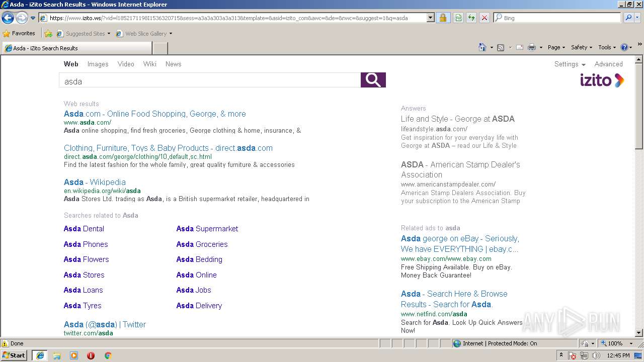Viewport: 644px width, 362px height.
Task: Click the purple iZito search button
Action: click(x=373, y=80)
